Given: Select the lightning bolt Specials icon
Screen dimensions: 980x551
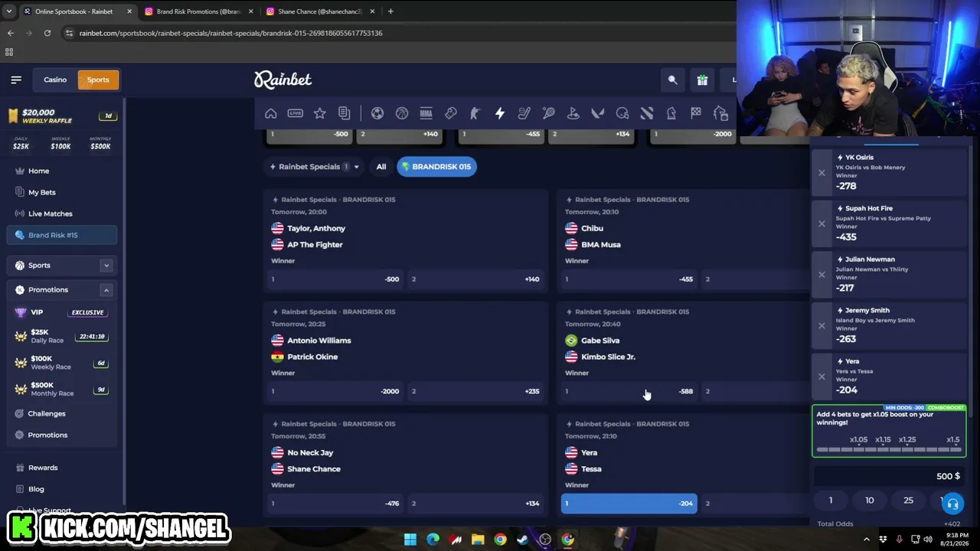Looking at the screenshot, I should 500,113.
